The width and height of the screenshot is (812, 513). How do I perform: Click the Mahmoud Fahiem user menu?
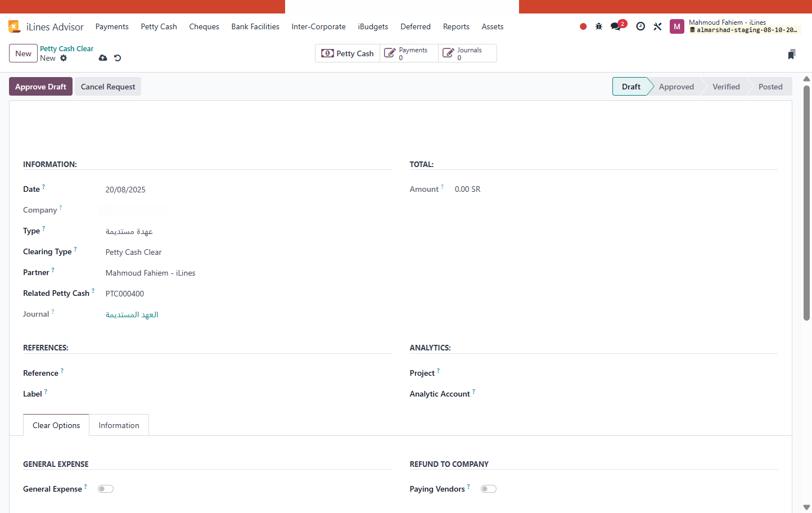tap(735, 26)
